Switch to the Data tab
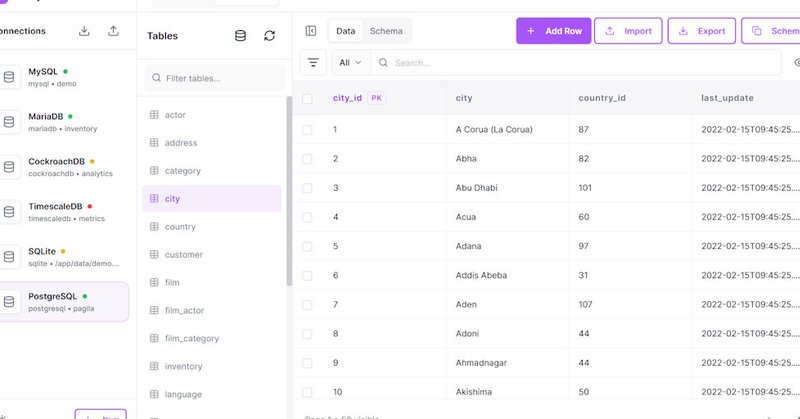800x419 pixels. pyautogui.click(x=345, y=31)
